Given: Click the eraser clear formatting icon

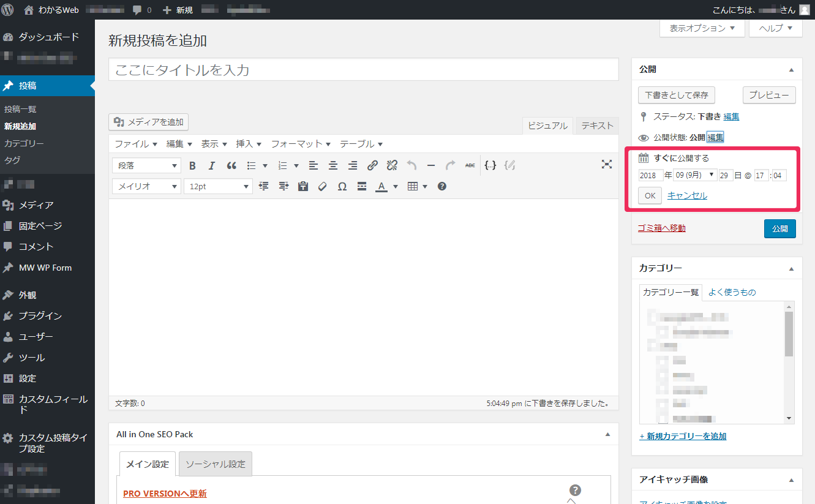Looking at the screenshot, I should point(323,186).
